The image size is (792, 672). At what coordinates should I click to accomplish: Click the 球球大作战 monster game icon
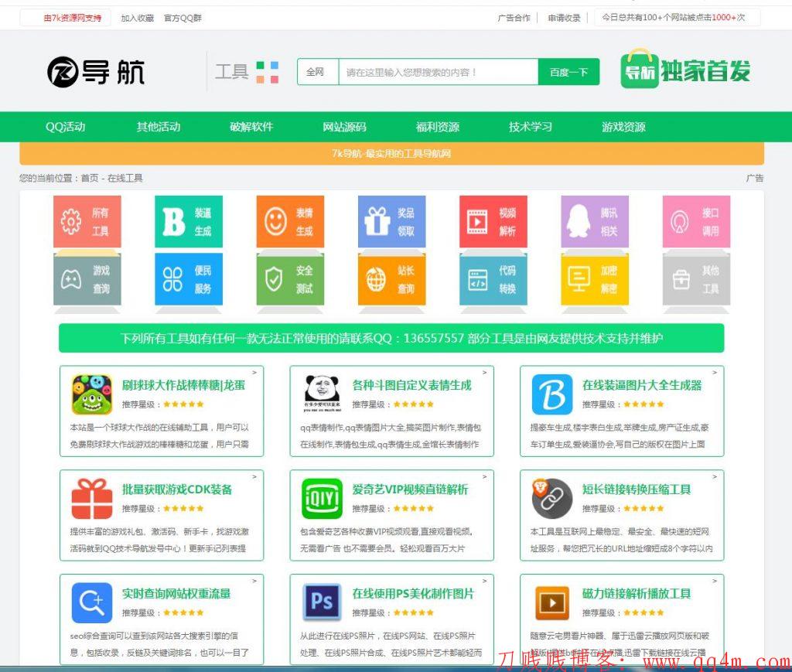[x=92, y=394]
